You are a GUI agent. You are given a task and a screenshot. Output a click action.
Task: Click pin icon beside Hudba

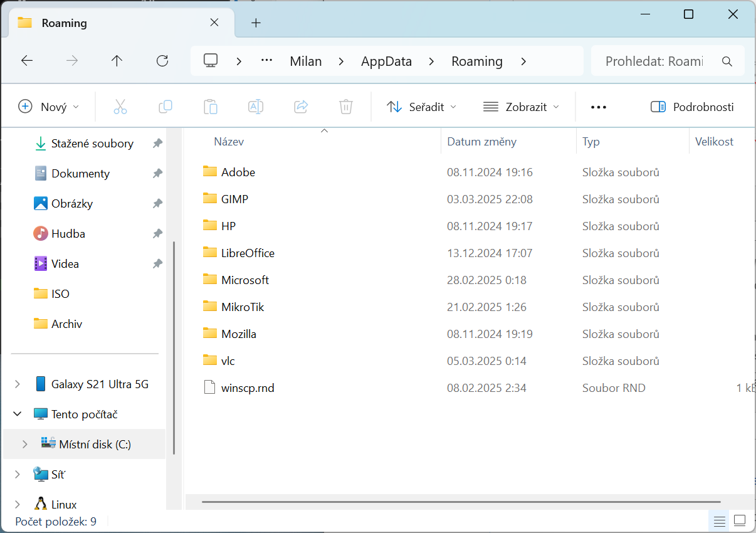157,234
